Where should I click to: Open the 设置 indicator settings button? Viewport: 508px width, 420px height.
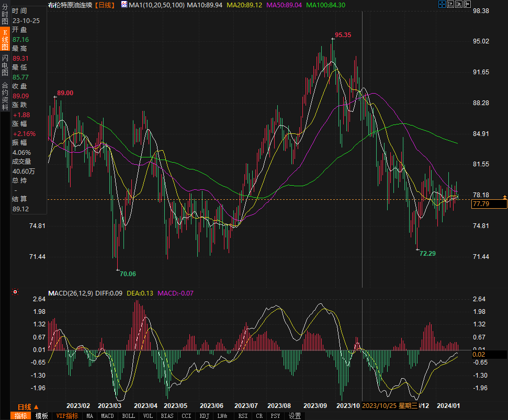coord(295,416)
